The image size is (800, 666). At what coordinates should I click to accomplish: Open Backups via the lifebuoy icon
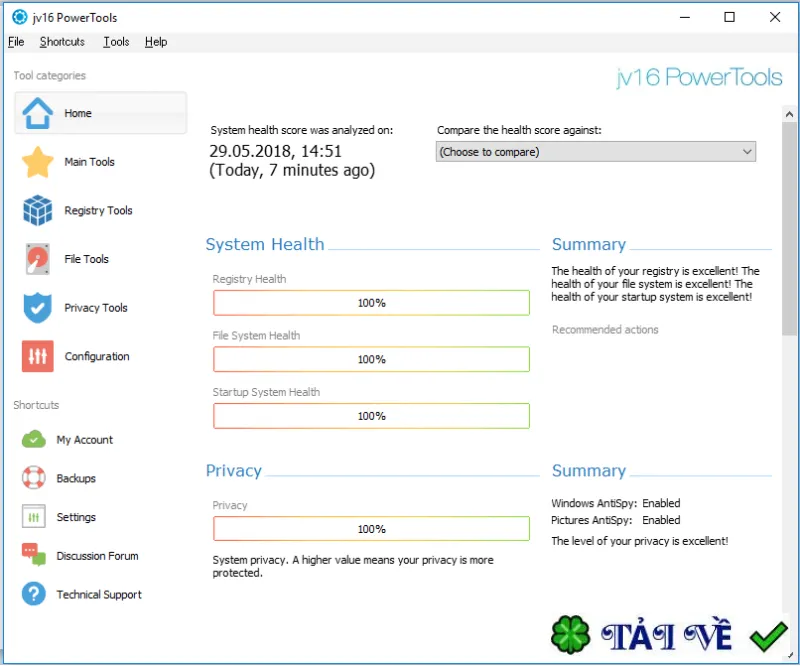(x=34, y=478)
